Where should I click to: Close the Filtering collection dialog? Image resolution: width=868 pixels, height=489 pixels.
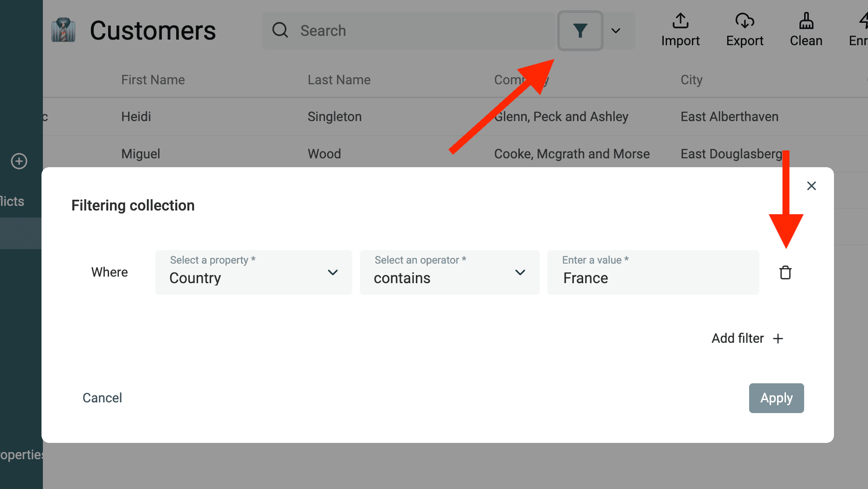pos(811,186)
